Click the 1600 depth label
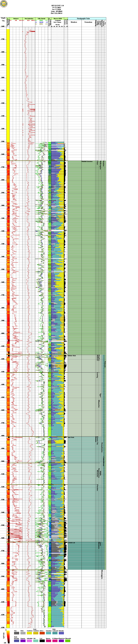 [3, 26]
